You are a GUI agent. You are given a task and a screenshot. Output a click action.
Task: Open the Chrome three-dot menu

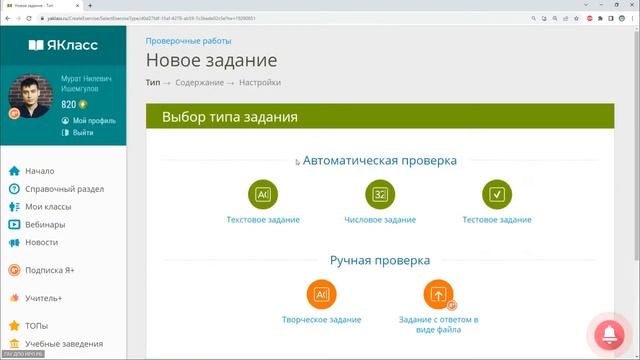pyautogui.click(x=633, y=18)
